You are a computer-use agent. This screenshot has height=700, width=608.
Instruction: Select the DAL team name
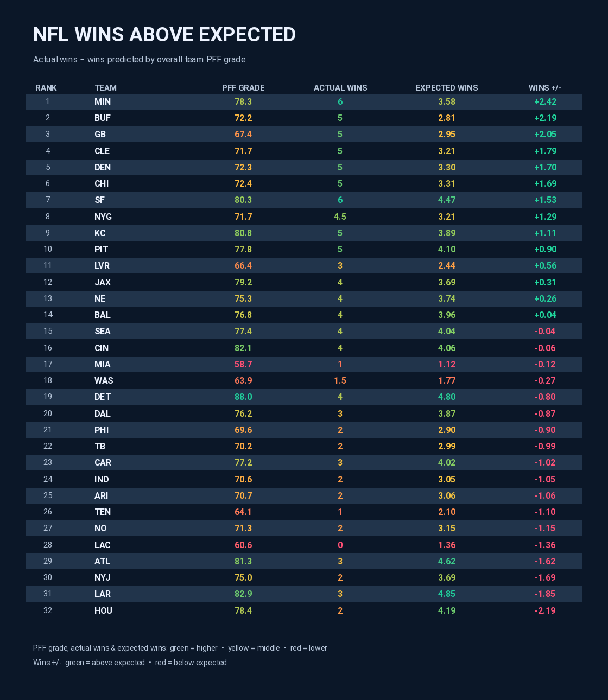pos(103,413)
